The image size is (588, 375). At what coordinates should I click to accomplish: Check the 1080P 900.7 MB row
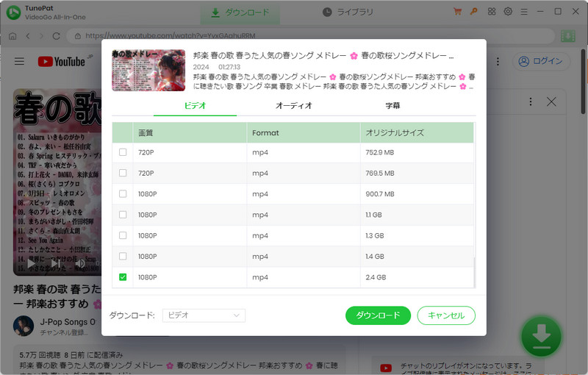point(123,194)
